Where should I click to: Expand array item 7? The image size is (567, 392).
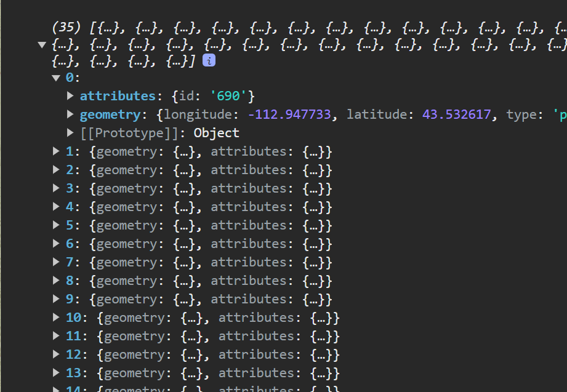(57, 262)
